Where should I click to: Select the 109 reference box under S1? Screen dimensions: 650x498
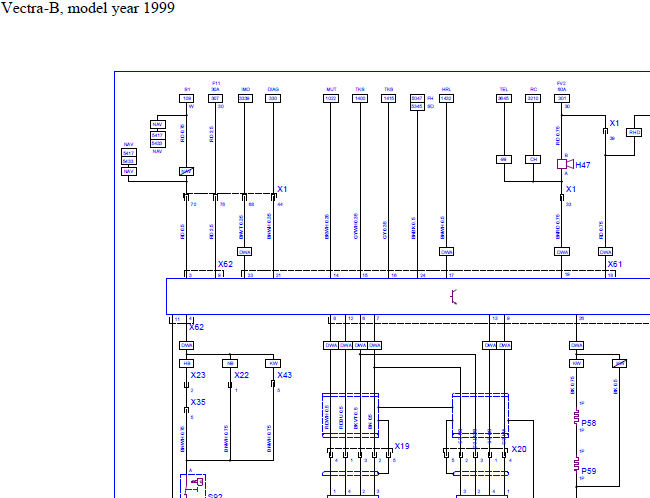(187, 98)
